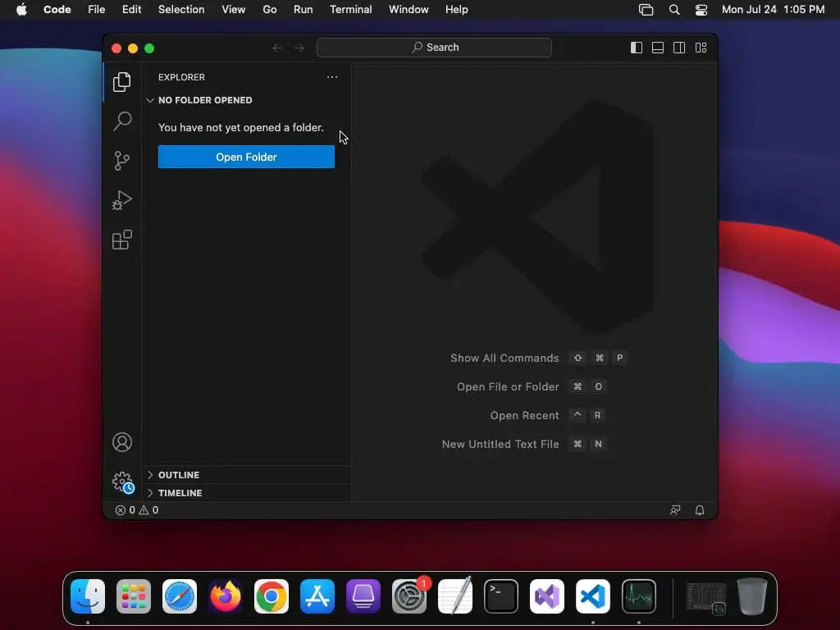Toggle the bottom panel layout icon

[x=658, y=48]
